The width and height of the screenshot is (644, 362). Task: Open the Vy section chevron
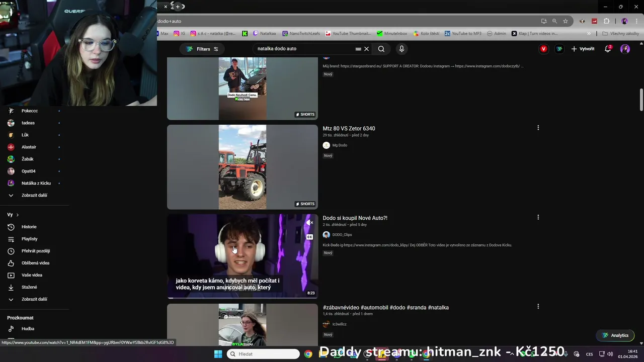pos(17,215)
